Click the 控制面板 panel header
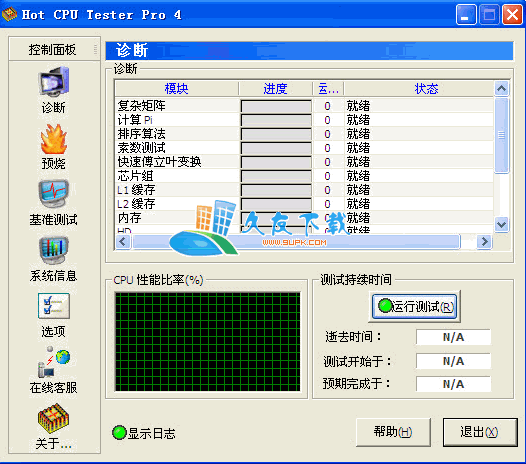The height and width of the screenshot is (464, 526). click(54, 49)
